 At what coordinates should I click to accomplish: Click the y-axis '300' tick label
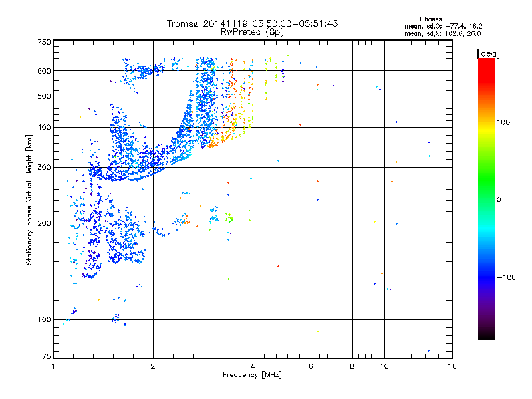pyautogui.click(x=44, y=168)
